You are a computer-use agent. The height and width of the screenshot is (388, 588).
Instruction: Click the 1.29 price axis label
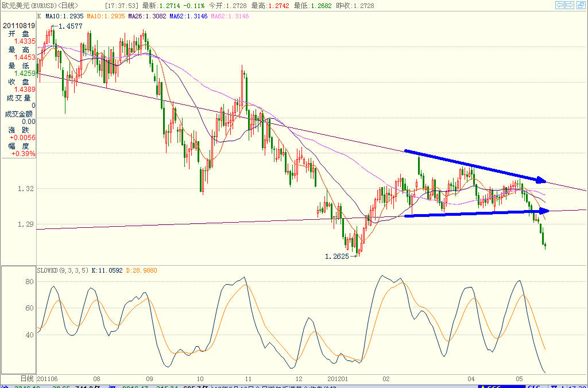tap(25, 224)
